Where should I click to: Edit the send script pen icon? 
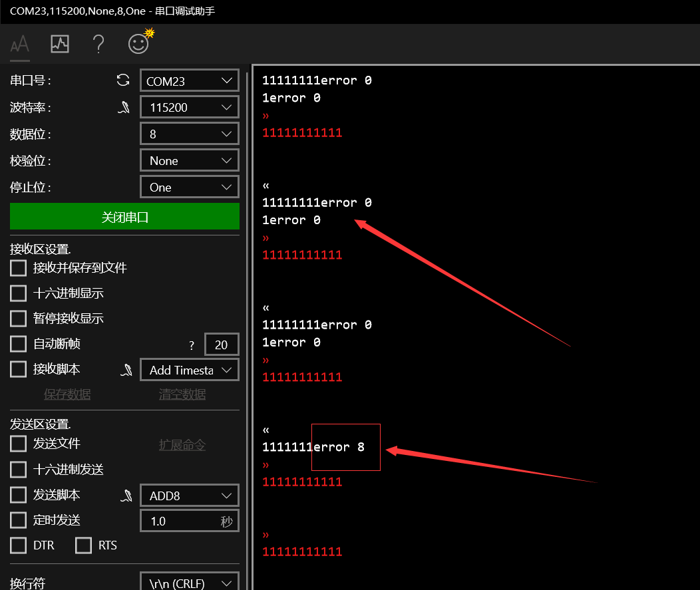pyautogui.click(x=126, y=496)
